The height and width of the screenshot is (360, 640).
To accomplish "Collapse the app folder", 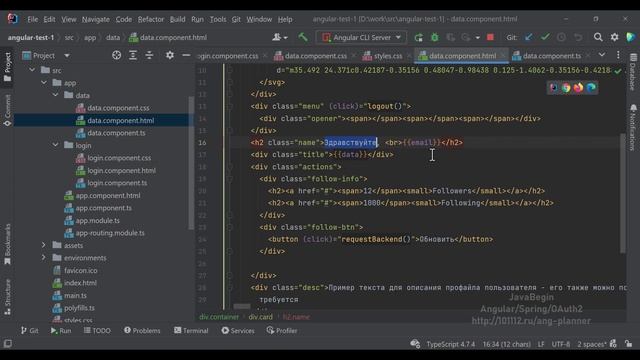I will click(44, 83).
